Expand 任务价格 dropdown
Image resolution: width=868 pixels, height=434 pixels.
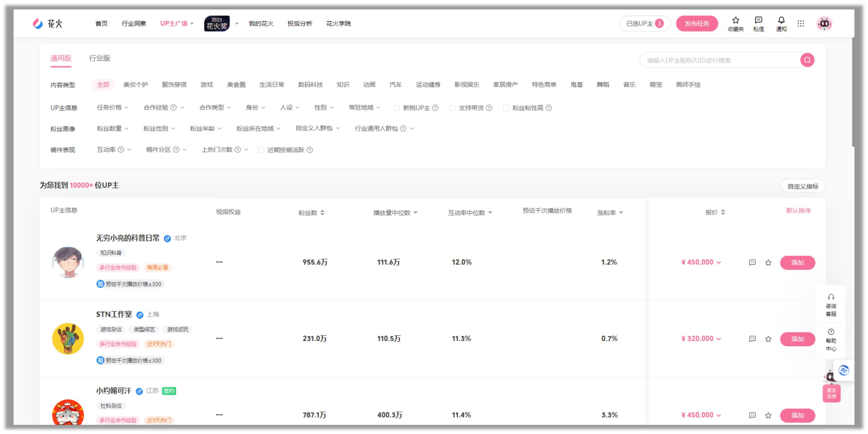(x=113, y=107)
